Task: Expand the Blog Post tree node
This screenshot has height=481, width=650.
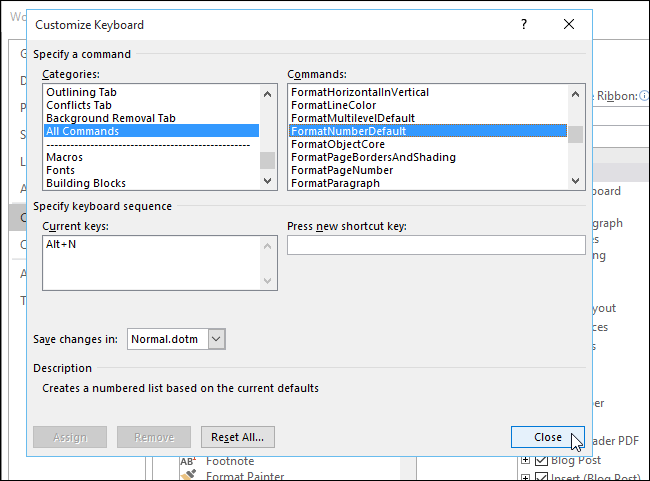Action: click(526, 461)
